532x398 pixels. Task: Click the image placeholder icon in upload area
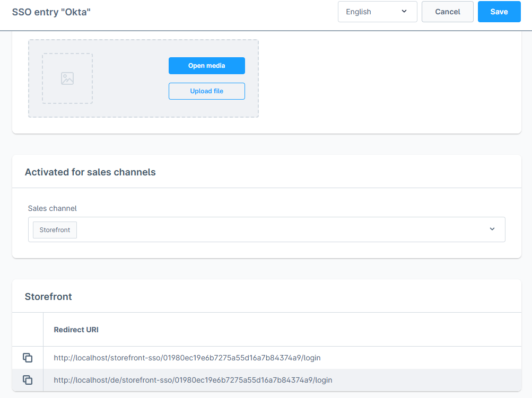[x=67, y=78]
